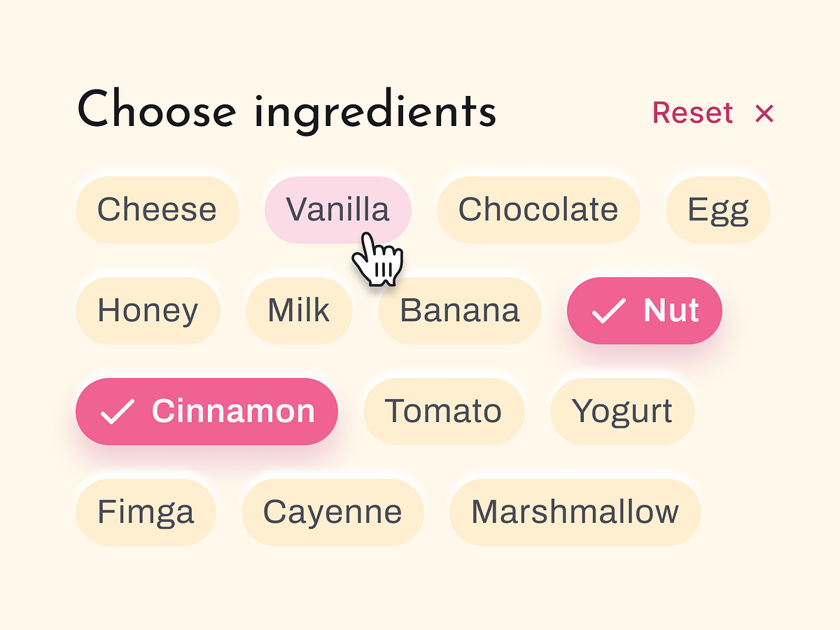The image size is (840, 630).
Task: Toggle the Banana ingredient chip
Action: [x=460, y=310]
